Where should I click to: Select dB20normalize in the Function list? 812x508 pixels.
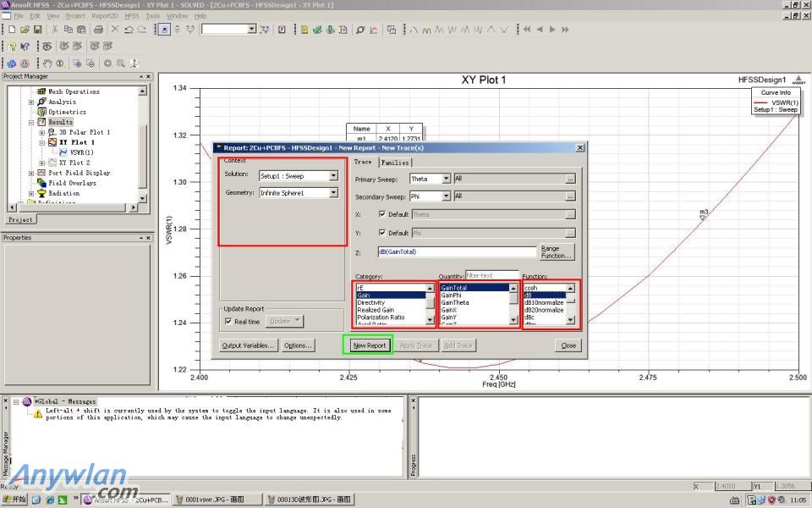point(544,310)
